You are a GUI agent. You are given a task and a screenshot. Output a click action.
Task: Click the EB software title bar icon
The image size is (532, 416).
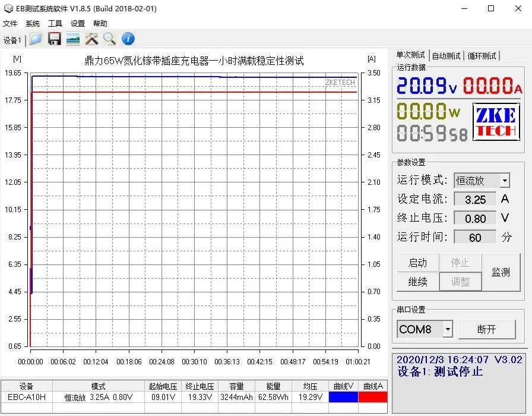[x=8, y=8]
